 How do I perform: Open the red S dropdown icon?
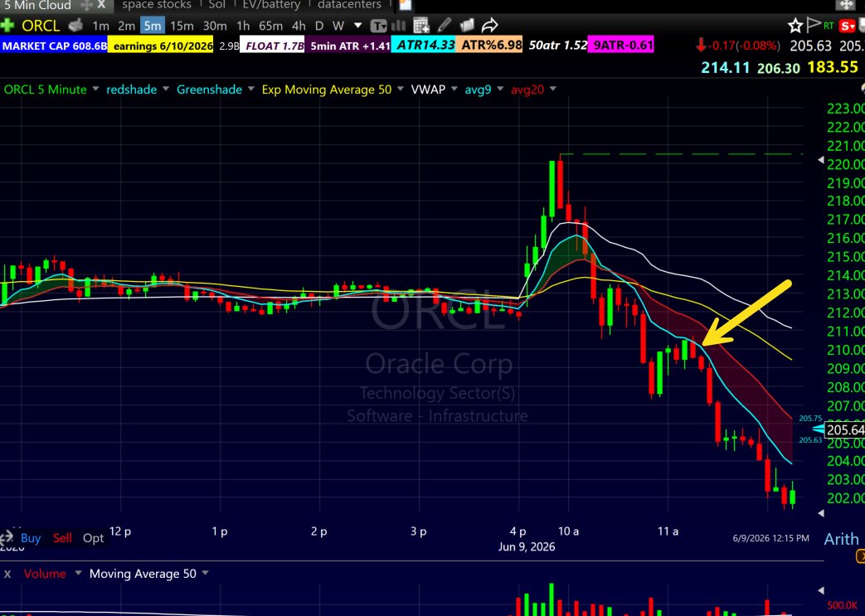[x=846, y=26]
